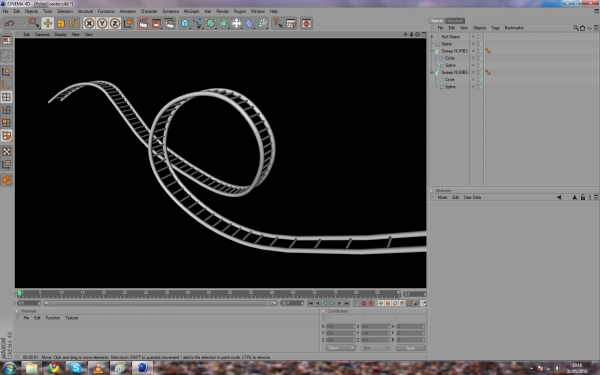Click the green timeline playhead marker
600x375 pixels.
coord(20,293)
